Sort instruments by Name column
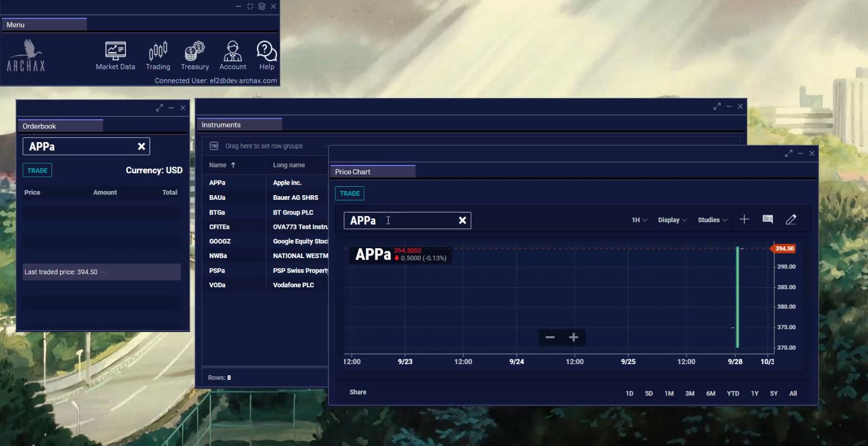Screen dimensions: 868x446 coord(218,165)
